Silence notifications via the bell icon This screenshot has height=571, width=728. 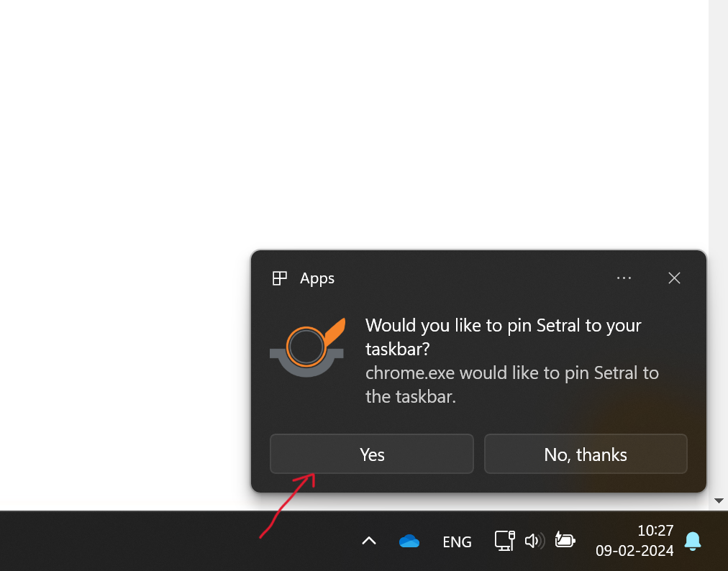click(x=692, y=542)
